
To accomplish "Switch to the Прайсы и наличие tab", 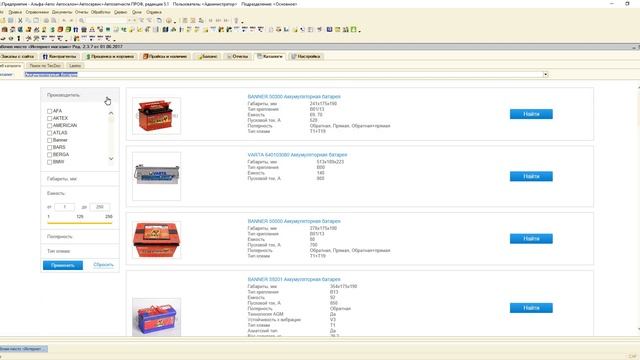I will pyautogui.click(x=165, y=56).
